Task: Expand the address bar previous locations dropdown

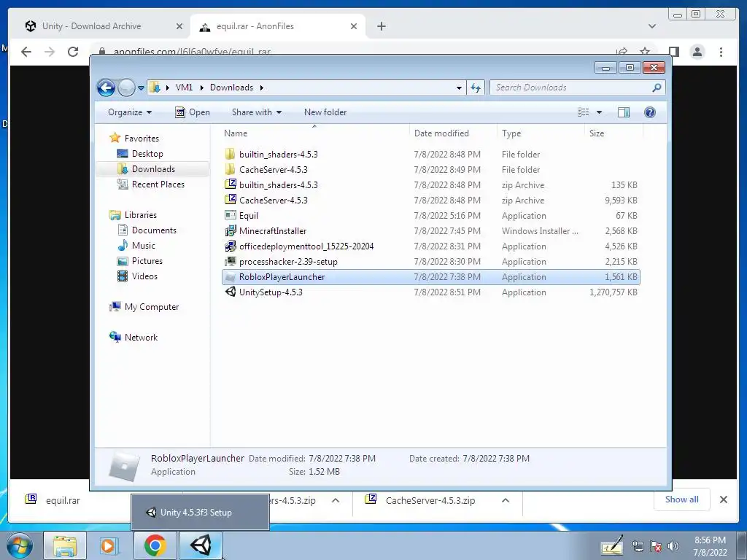Action: [x=459, y=87]
